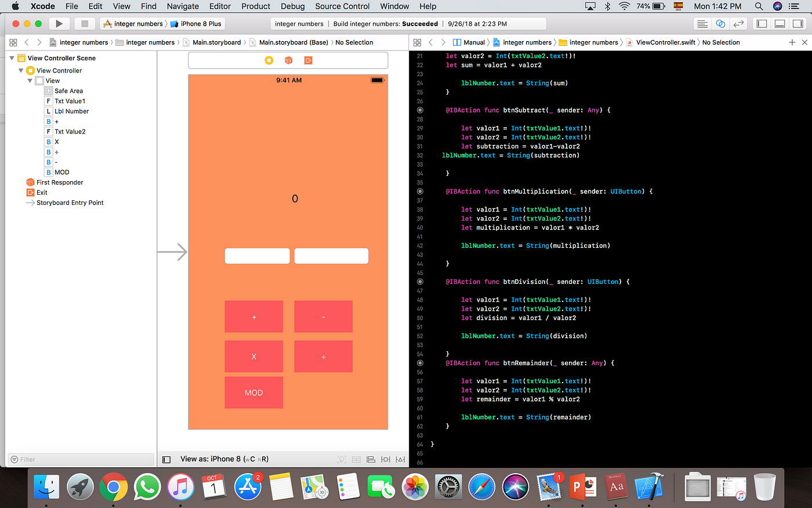Open the Add New Constraints tool

[386, 459]
